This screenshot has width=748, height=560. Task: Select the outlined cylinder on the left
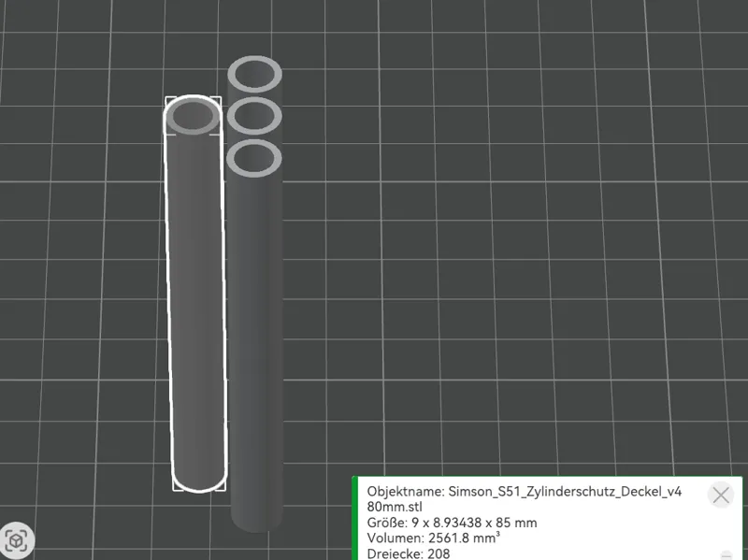(195, 294)
